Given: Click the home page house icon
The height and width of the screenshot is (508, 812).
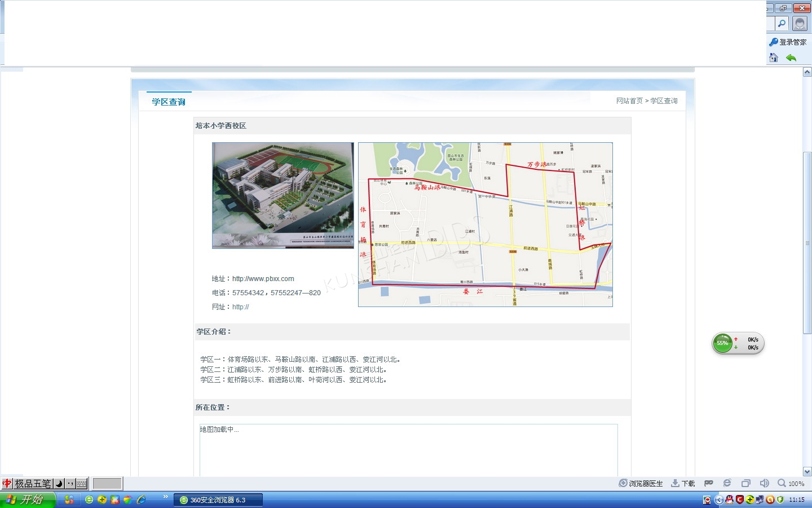Looking at the screenshot, I should [x=774, y=58].
